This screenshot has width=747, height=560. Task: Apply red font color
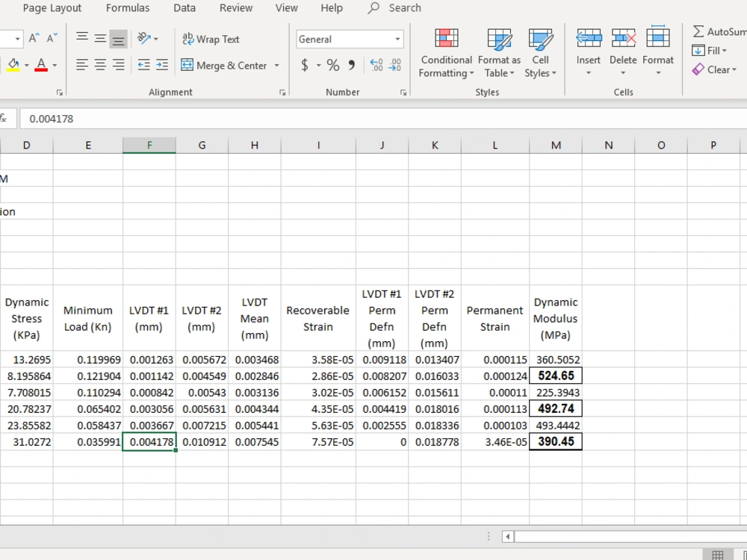pos(41,65)
